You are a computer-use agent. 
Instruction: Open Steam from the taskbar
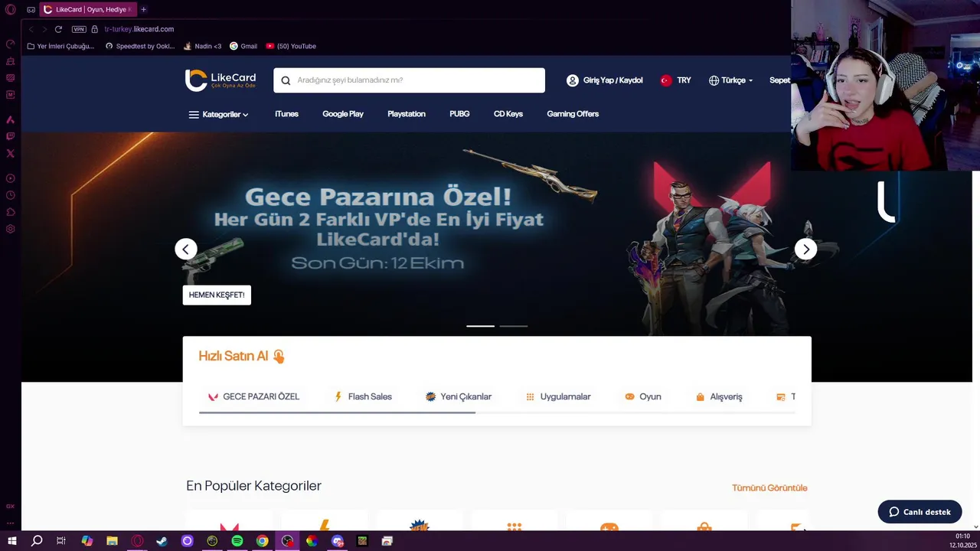coord(162,541)
